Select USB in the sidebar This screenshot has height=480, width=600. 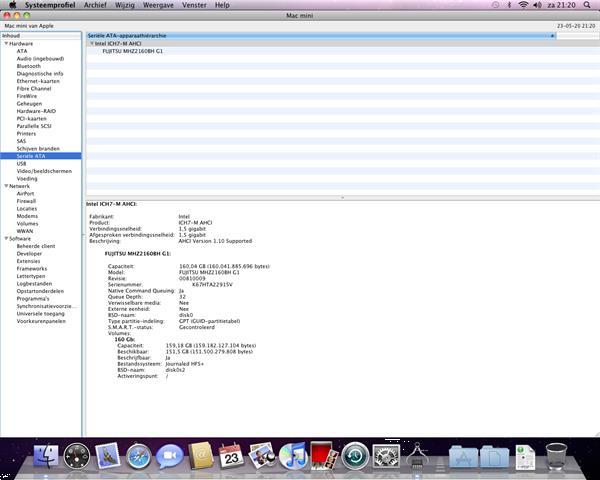coord(21,163)
